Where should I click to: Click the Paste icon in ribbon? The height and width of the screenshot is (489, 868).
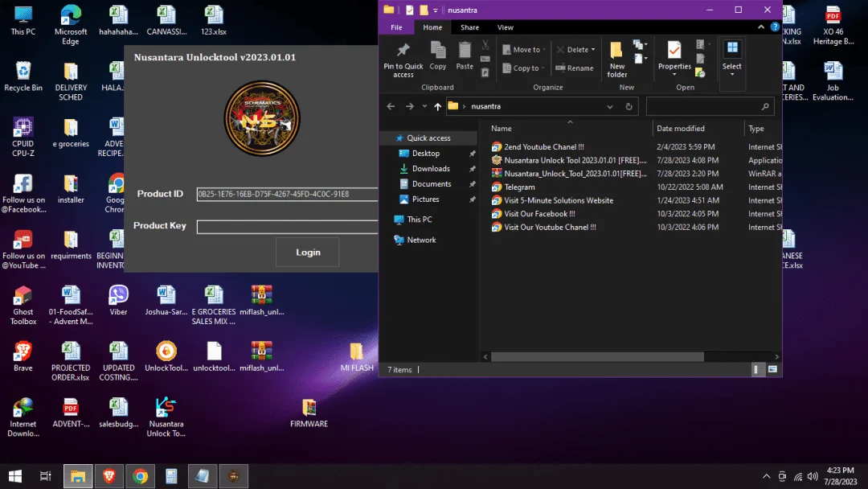pyautogui.click(x=465, y=55)
